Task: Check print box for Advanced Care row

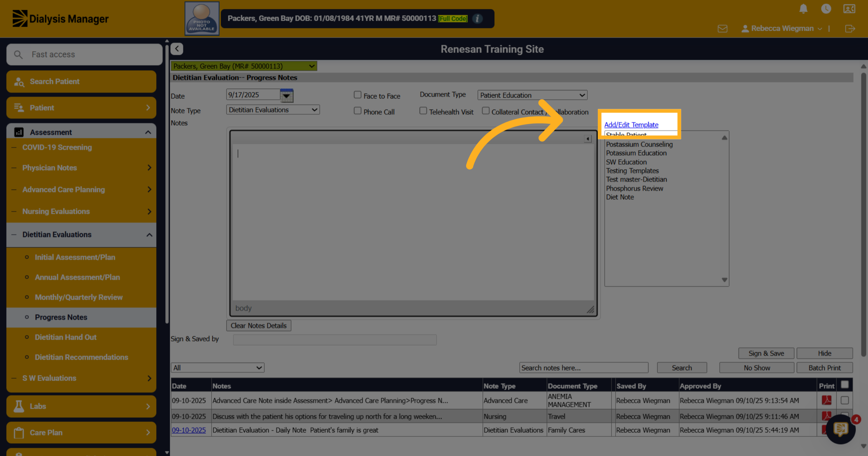Action: pyautogui.click(x=844, y=400)
